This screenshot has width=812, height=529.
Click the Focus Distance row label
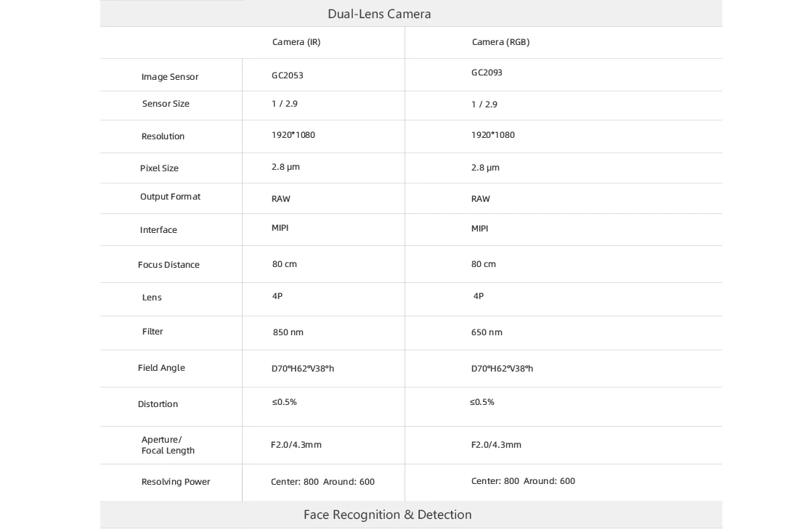pos(169,265)
